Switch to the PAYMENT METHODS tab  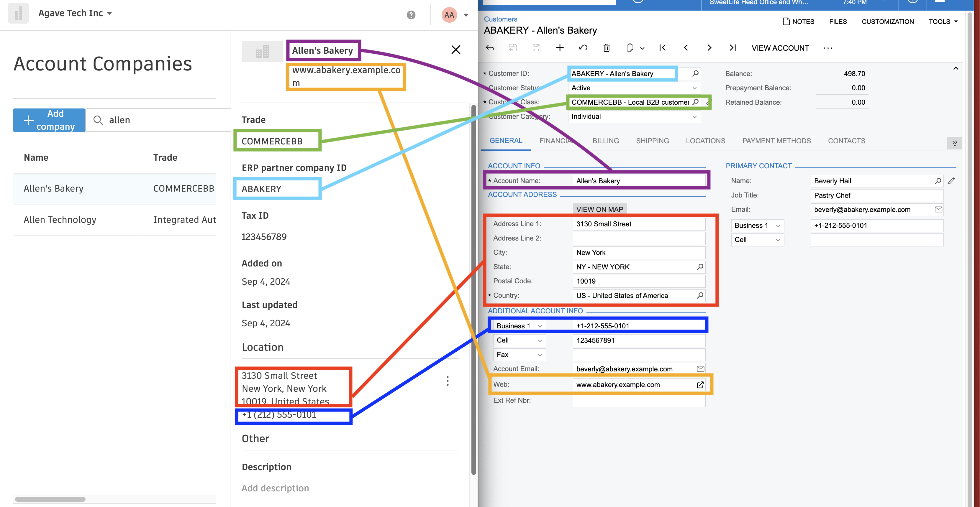(776, 141)
